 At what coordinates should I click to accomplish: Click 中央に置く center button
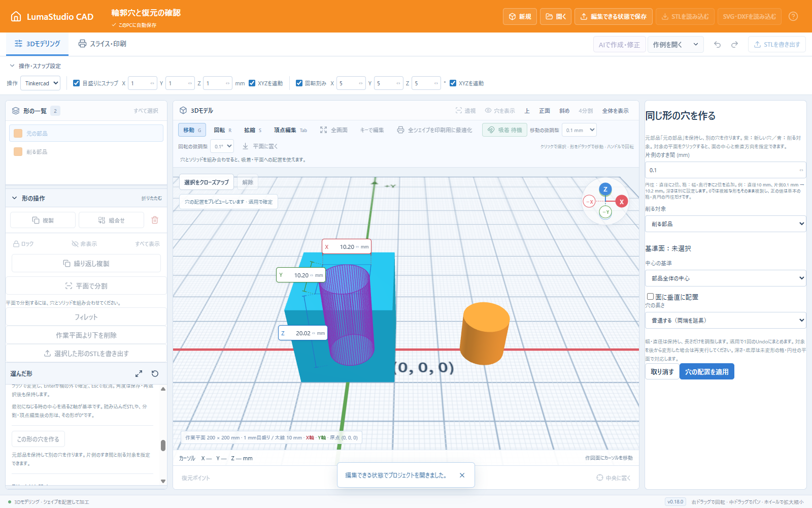coord(614,478)
